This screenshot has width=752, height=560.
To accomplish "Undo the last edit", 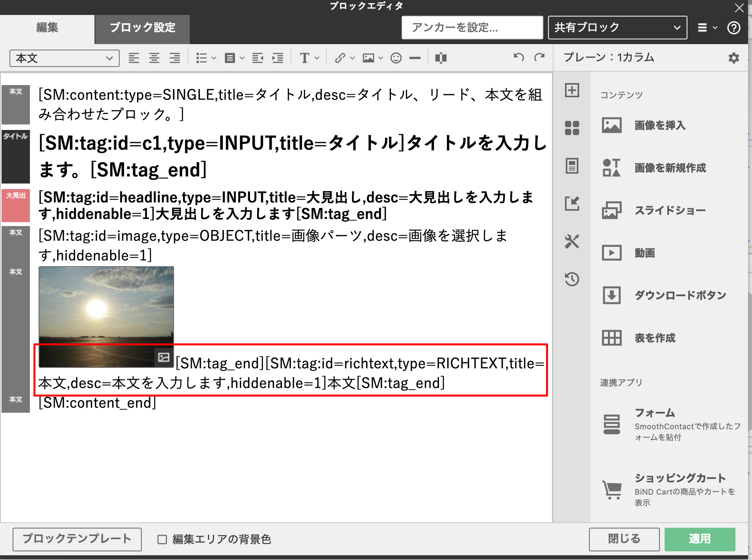I will pos(519,57).
